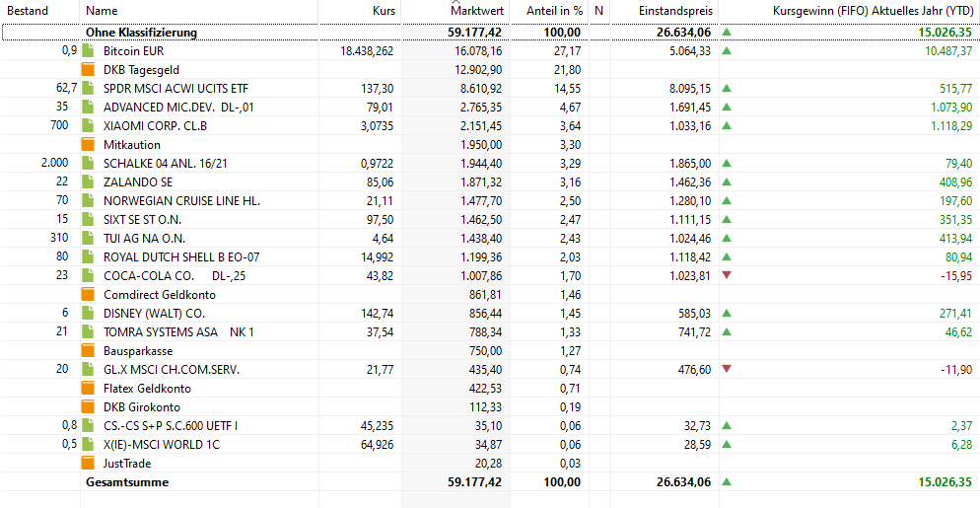Select the green icon next to ZALANDO SE
The image size is (980, 508).
(88, 182)
